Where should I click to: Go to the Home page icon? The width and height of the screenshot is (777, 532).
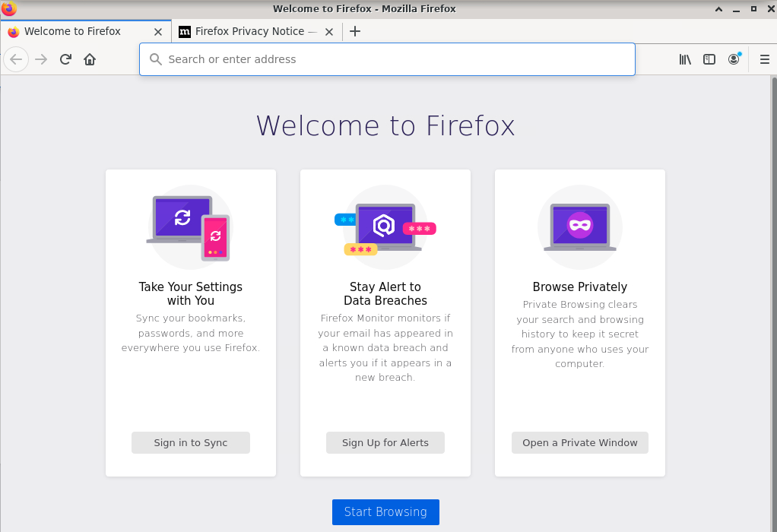[90, 59]
